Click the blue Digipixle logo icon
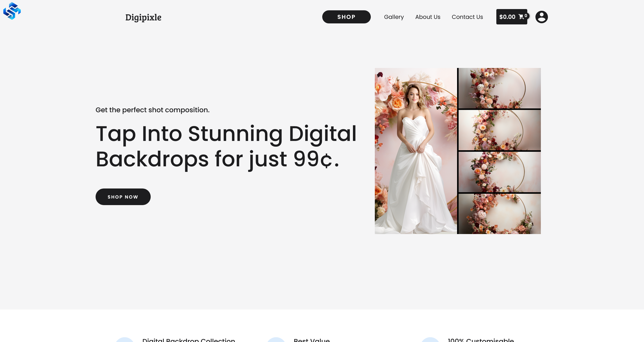 click(12, 11)
